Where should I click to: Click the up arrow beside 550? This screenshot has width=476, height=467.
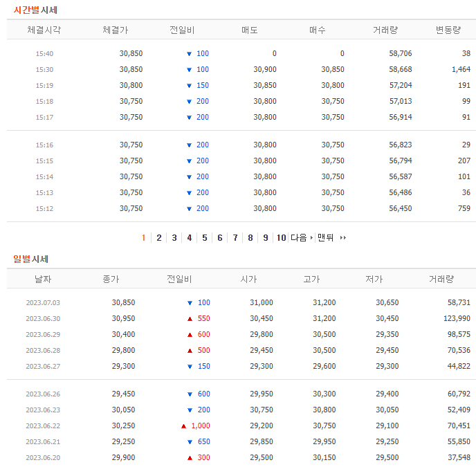click(x=190, y=319)
